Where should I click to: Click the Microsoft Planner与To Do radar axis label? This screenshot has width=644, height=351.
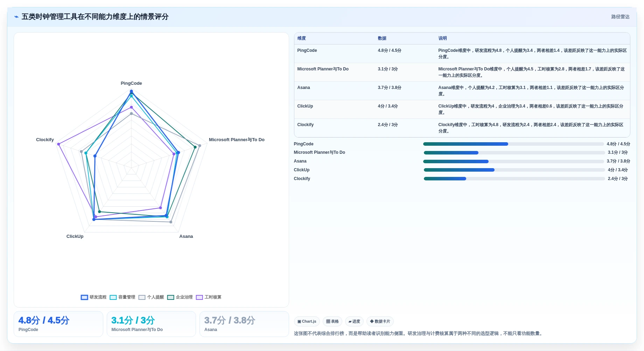coord(237,140)
